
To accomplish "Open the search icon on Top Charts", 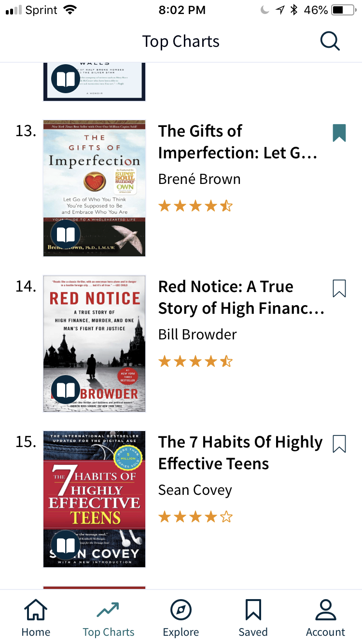I will (330, 41).
